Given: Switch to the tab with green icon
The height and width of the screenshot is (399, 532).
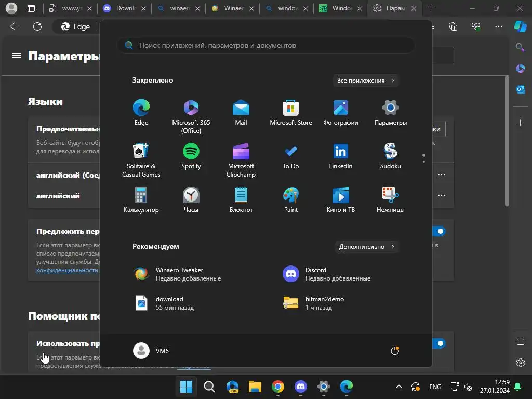Looking at the screenshot, I should (x=340, y=8).
